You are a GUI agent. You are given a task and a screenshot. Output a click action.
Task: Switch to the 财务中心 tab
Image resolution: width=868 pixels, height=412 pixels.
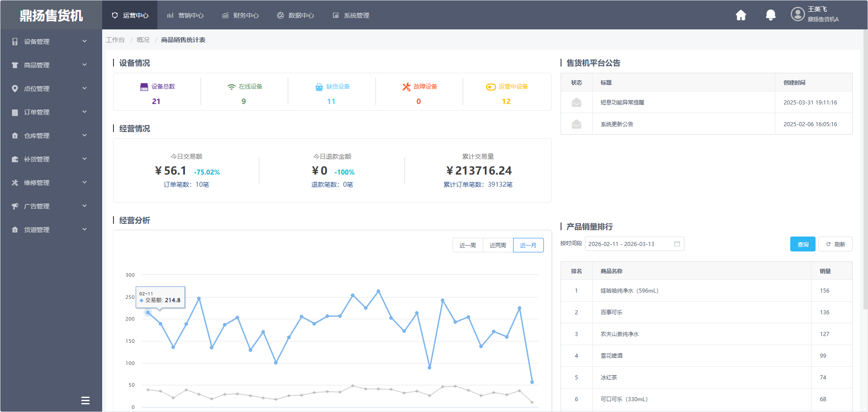[x=241, y=15]
